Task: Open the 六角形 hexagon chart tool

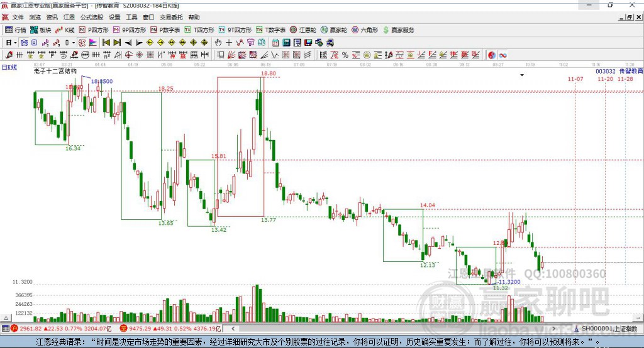Action: pyautogui.click(x=365, y=30)
